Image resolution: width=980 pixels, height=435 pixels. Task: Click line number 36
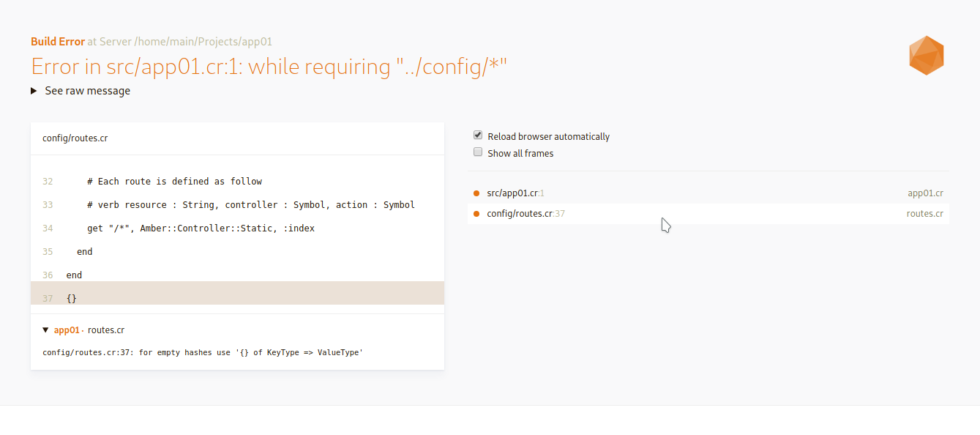pyautogui.click(x=48, y=275)
